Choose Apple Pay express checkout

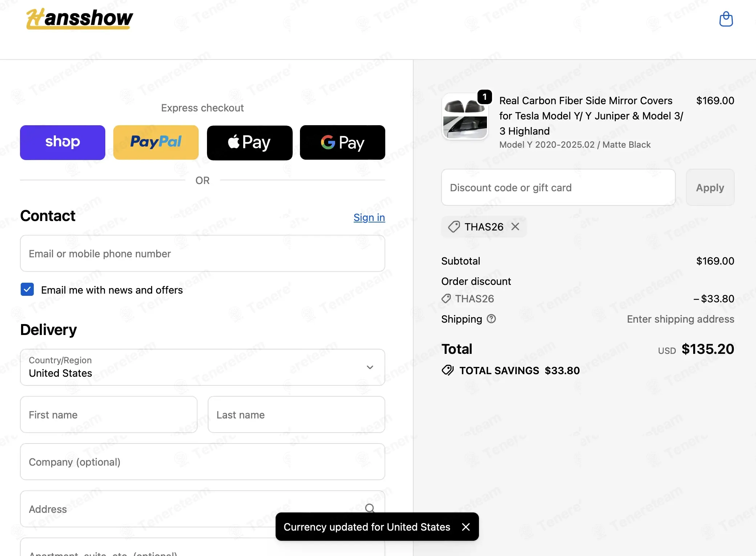pos(249,142)
